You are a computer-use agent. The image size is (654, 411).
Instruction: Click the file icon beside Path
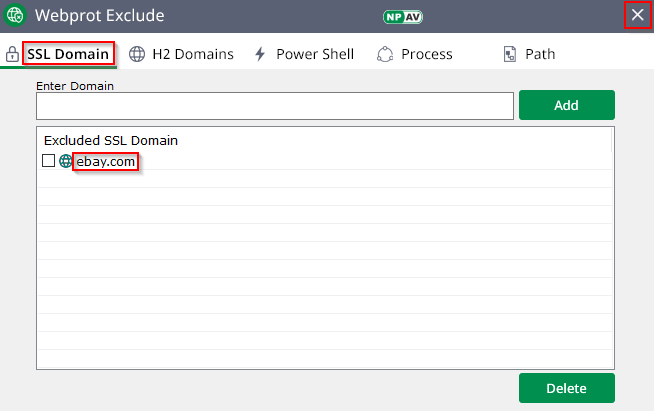pos(510,54)
